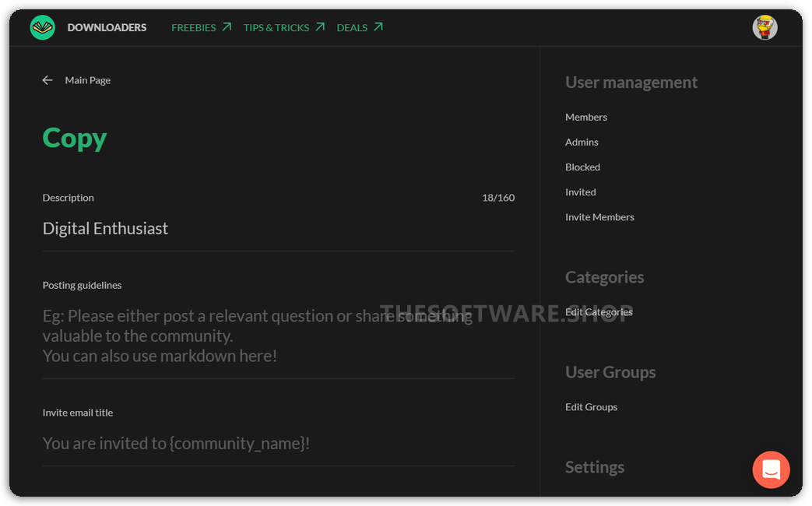Screen dimensions: 812x506
Task: Click the Invite email title field
Action: 278,443
